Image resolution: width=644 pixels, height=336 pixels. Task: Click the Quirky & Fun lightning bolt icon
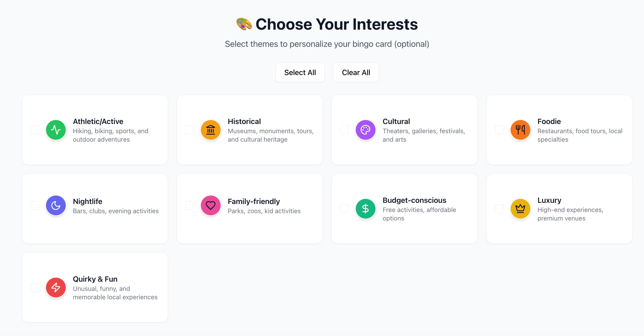[56, 288]
